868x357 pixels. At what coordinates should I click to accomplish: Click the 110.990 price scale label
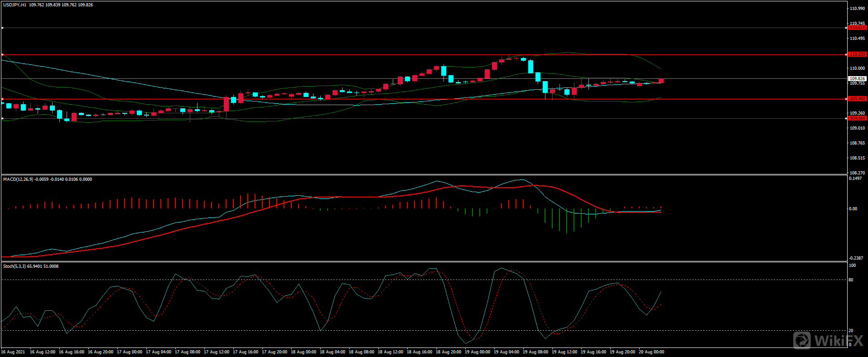tap(857, 9)
